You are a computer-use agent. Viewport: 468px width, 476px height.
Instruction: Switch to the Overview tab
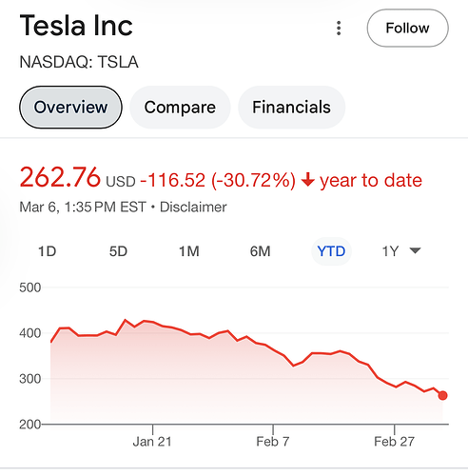(70, 108)
